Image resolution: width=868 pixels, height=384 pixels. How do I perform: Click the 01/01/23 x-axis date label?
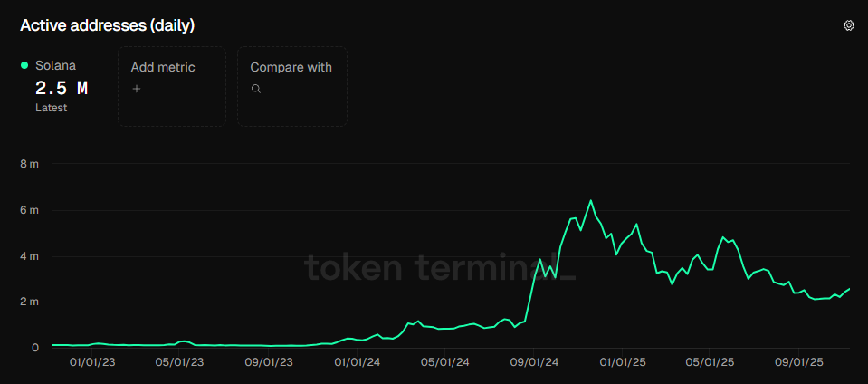point(92,362)
